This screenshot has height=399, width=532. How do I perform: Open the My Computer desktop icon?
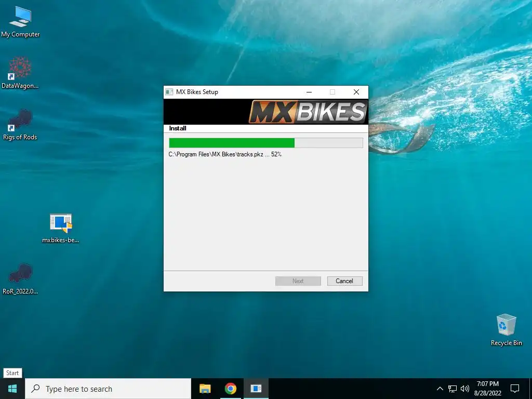coord(20,21)
